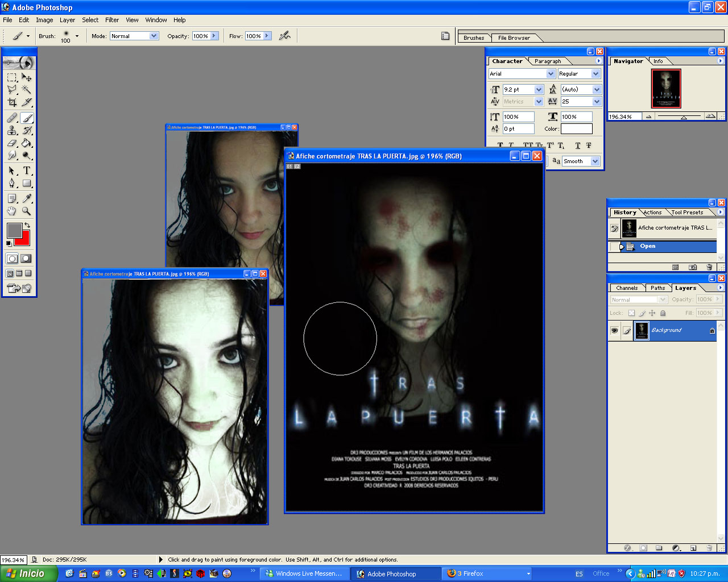Image resolution: width=728 pixels, height=582 pixels.
Task: Open Windows Live Messenger taskbar button
Action: click(x=304, y=573)
